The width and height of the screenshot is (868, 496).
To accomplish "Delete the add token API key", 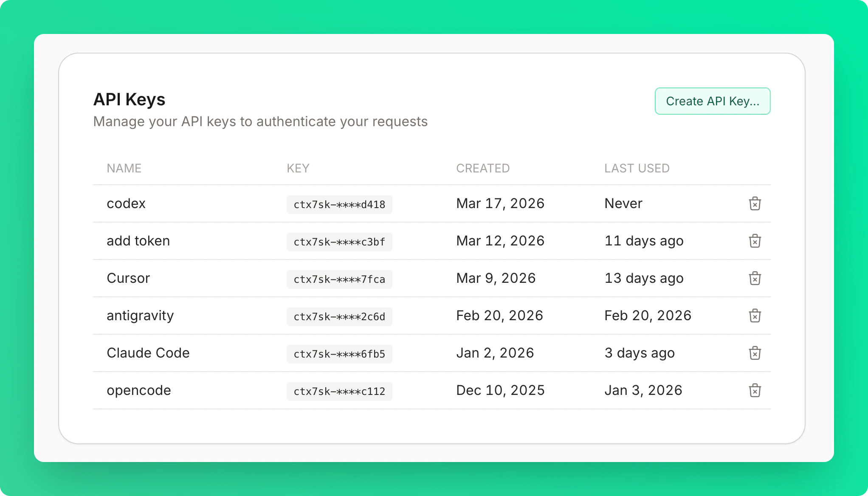I will click(755, 241).
